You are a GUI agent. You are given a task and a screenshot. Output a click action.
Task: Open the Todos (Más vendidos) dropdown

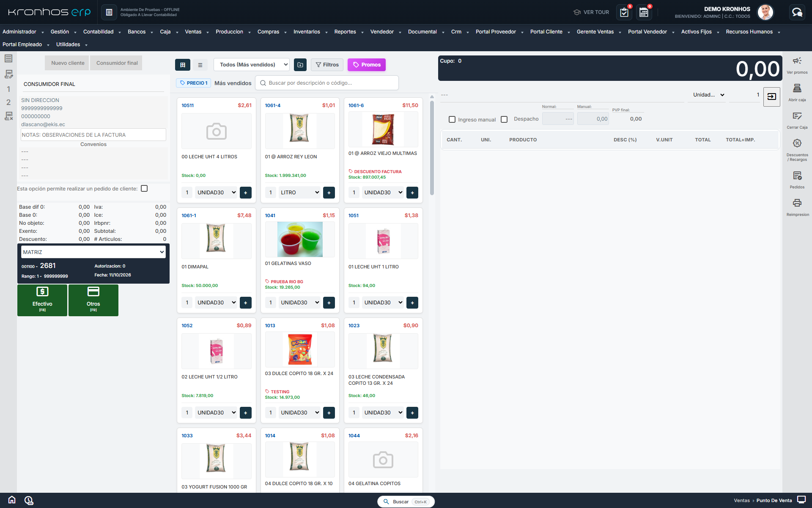pos(252,65)
